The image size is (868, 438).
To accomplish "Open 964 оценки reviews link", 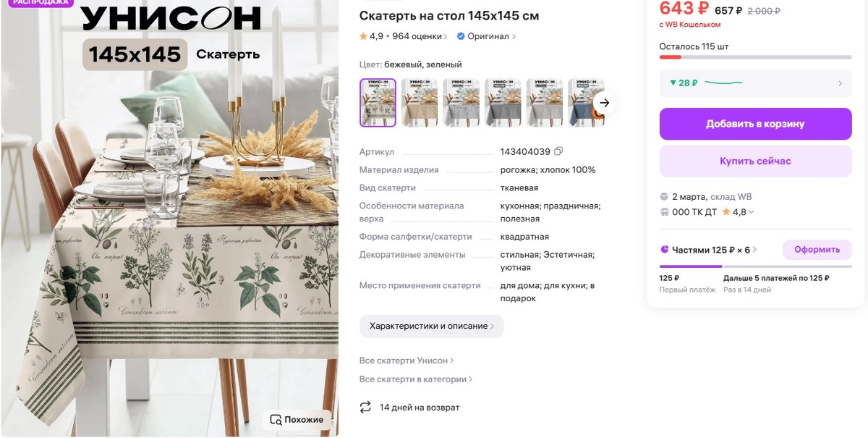I will click(x=420, y=36).
